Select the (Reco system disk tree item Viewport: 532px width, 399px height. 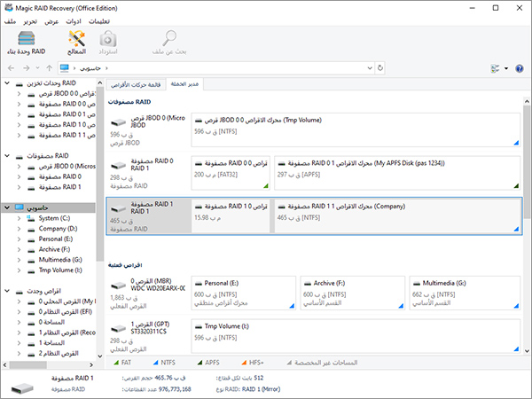pyautogui.click(x=67, y=332)
